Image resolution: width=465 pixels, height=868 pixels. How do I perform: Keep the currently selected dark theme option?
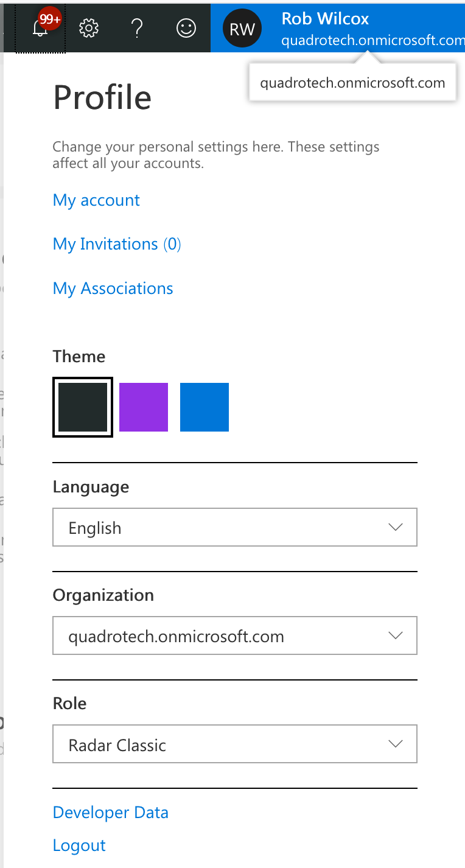[82, 407]
